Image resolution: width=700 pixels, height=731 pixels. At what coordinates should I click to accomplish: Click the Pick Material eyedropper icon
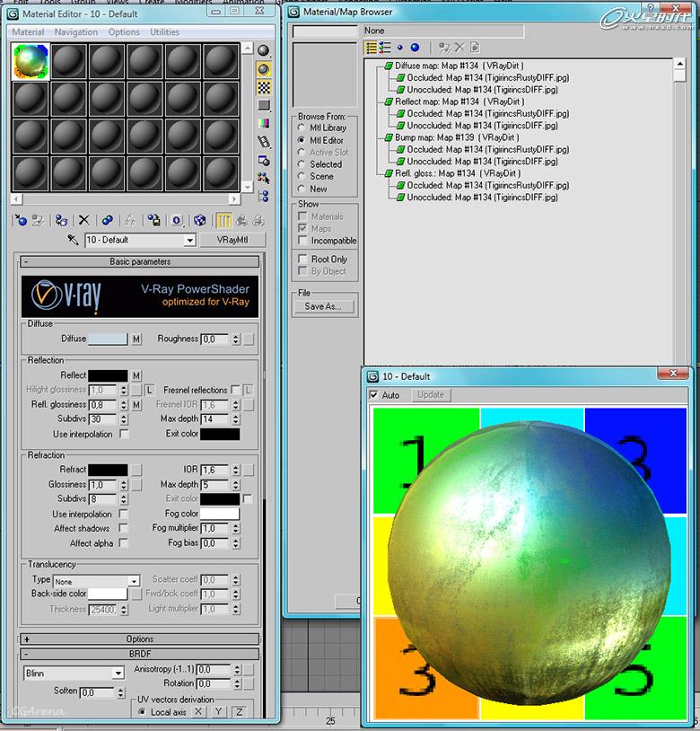point(73,240)
